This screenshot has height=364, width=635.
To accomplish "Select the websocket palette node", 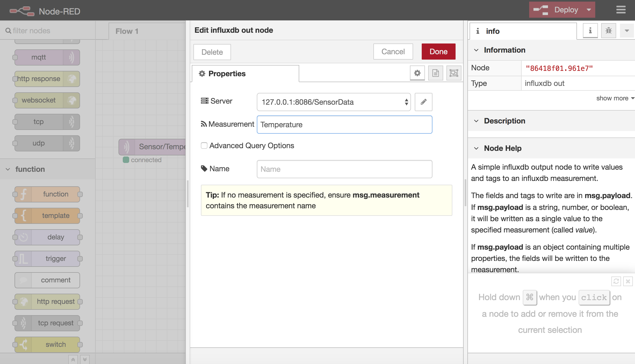I will [47, 100].
